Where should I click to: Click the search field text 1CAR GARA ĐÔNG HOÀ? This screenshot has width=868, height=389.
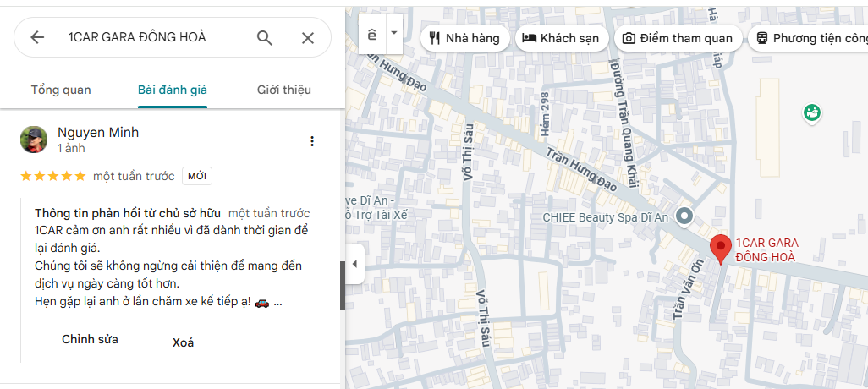[137, 37]
